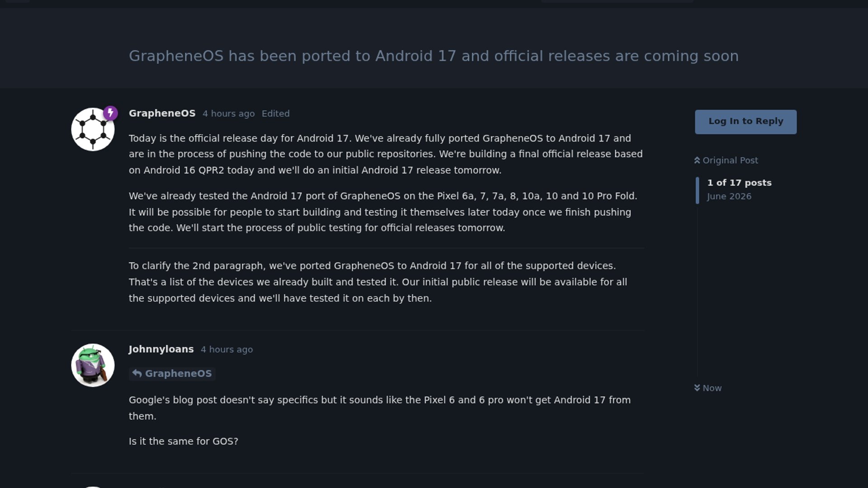Open GrapheneOS username on first post

point(162,113)
